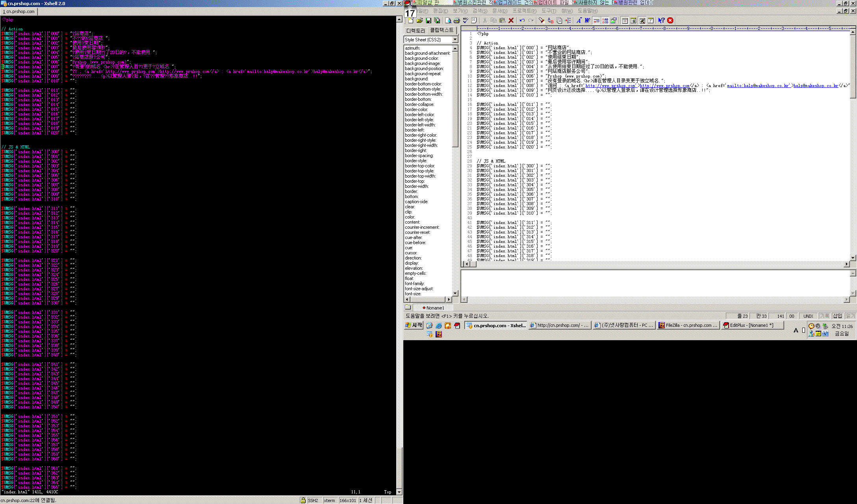The width and height of the screenshot is (857, 504).
Task: Select the Noname1 document tab
Action: 433,308
